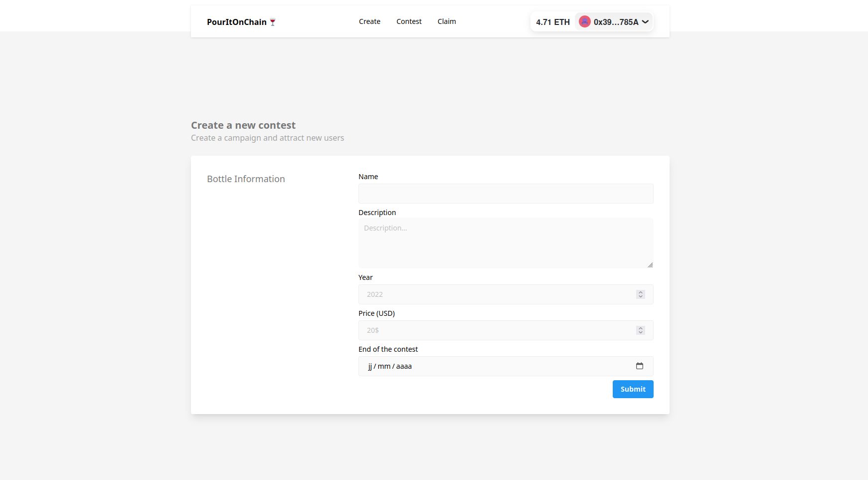
Task: Click the wallet avatar icon
Action: click(585, 21)
